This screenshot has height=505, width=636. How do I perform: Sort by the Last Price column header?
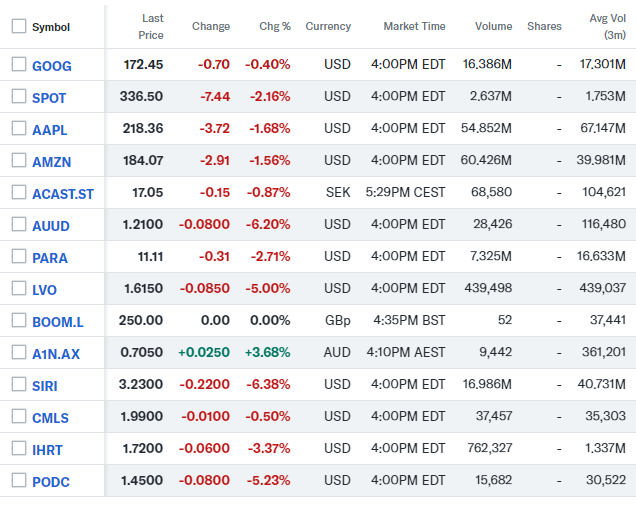[152, 26]
